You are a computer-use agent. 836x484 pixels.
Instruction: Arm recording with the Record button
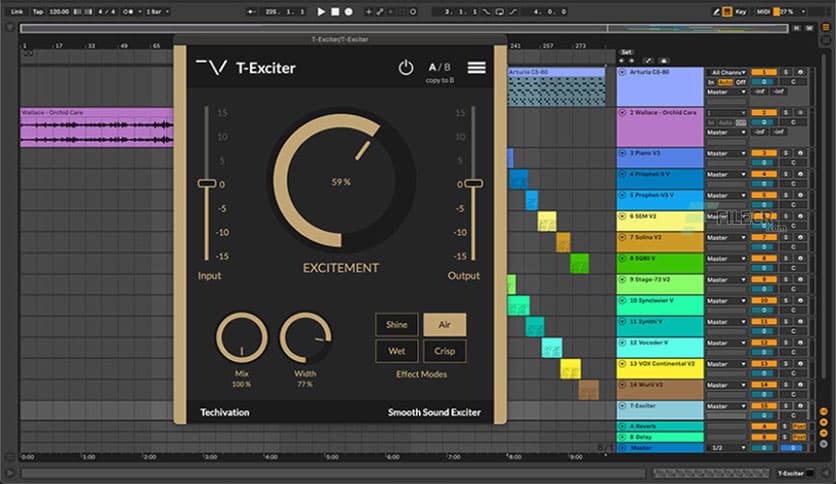(349, 11)
